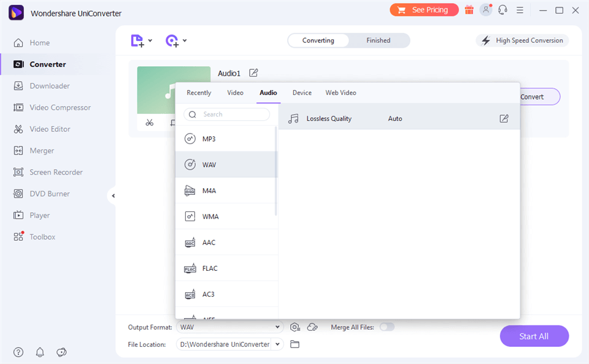Switch to the Device tab
The height and width of the screenshot is (364, 589).
(x=302, y=93)
